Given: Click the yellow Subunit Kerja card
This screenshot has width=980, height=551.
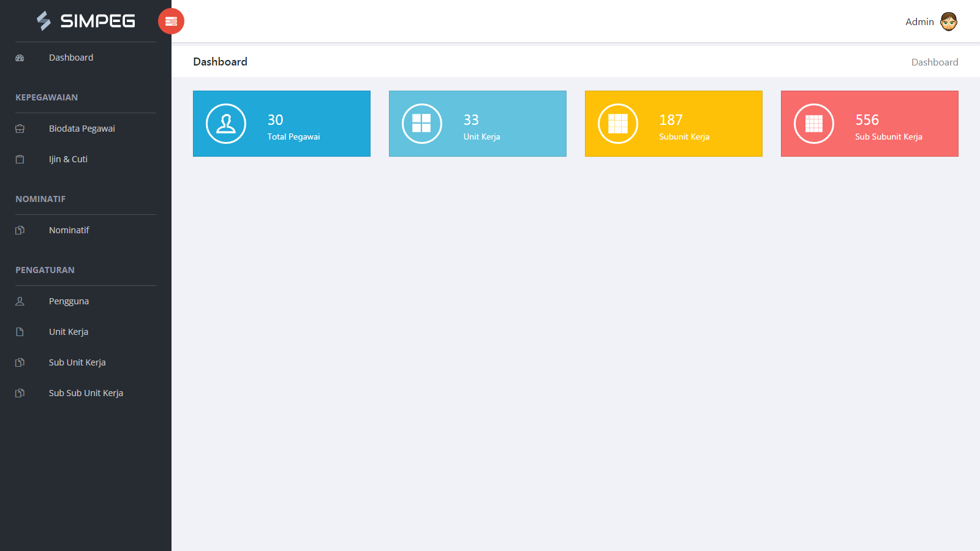Looking at the screenshot, I should coord(673,124).
